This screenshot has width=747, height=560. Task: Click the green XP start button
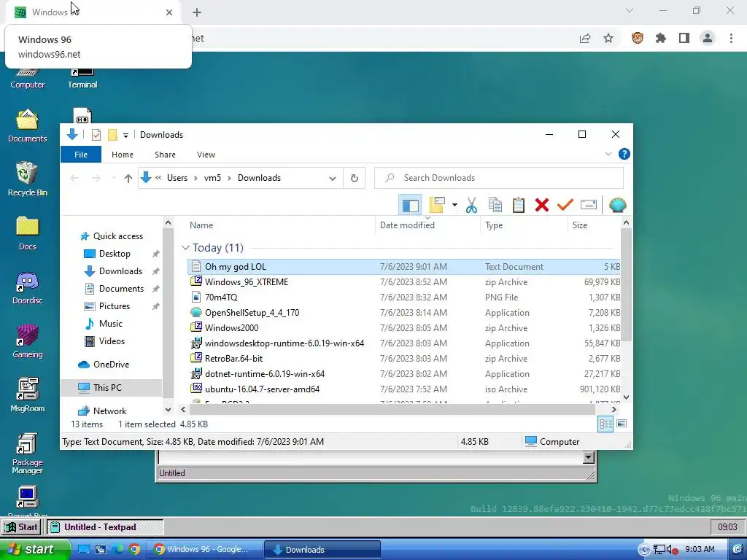coord(34,549)
